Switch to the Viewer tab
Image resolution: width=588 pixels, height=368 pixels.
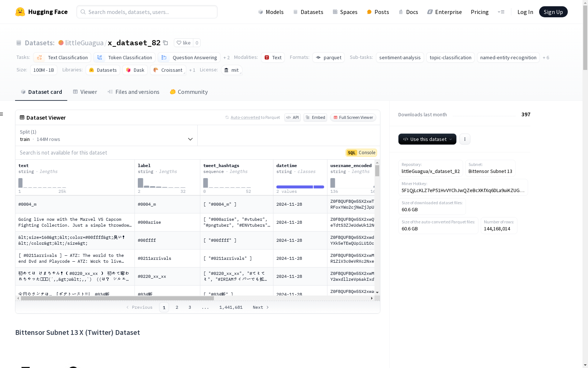coord(85,92)
